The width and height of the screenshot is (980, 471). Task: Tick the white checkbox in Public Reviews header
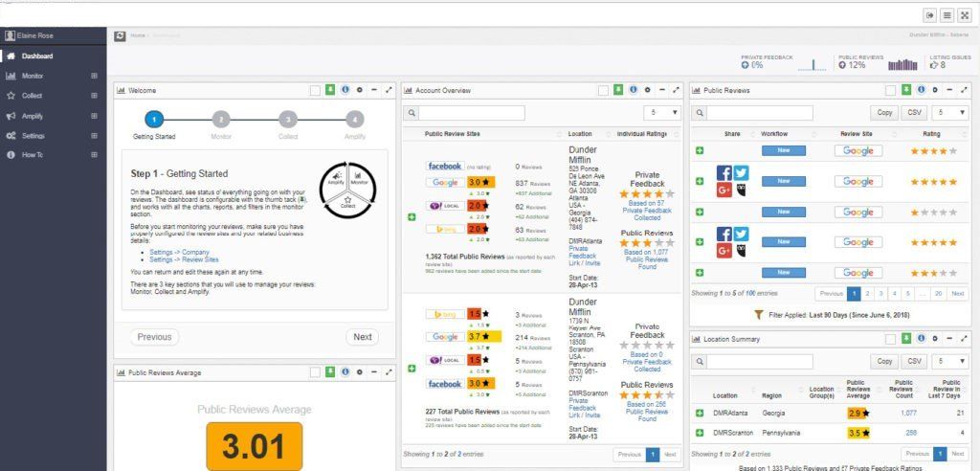tap(891, 90)
